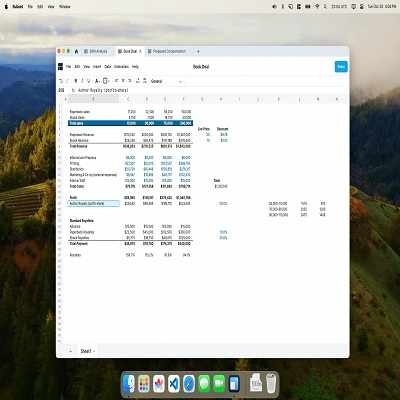Click the redo icon in the toolbar
This screenshot has width=400, height=400.
(68, 81)
